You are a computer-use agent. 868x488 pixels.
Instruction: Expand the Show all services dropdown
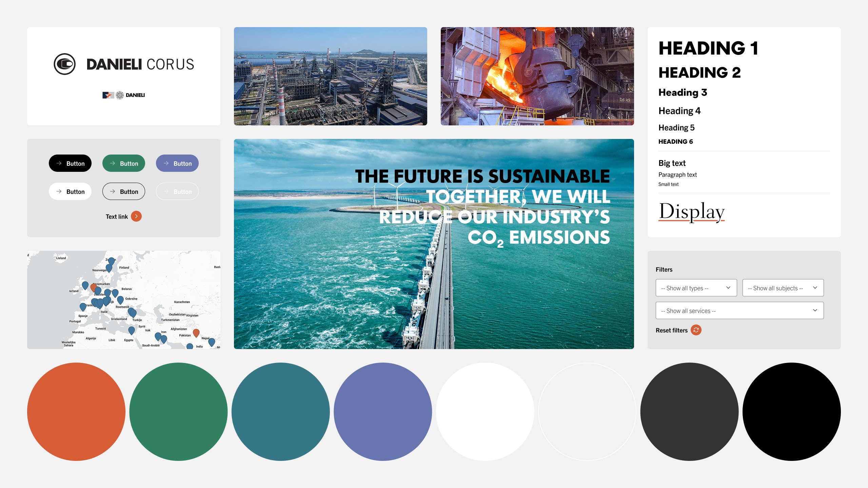point(739,310)
